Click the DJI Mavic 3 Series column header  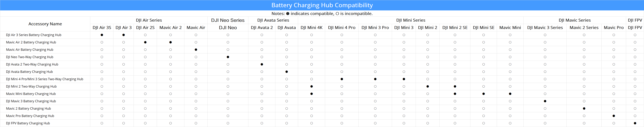point(545,28)
